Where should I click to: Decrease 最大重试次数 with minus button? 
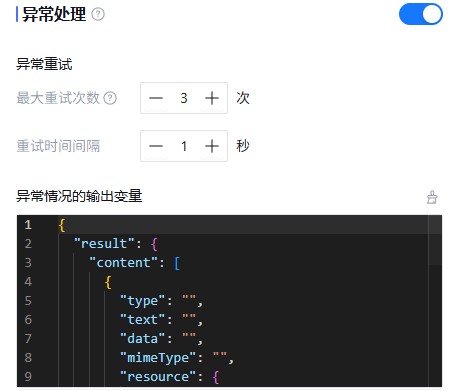pyautogui.click(x=156, y=98)
